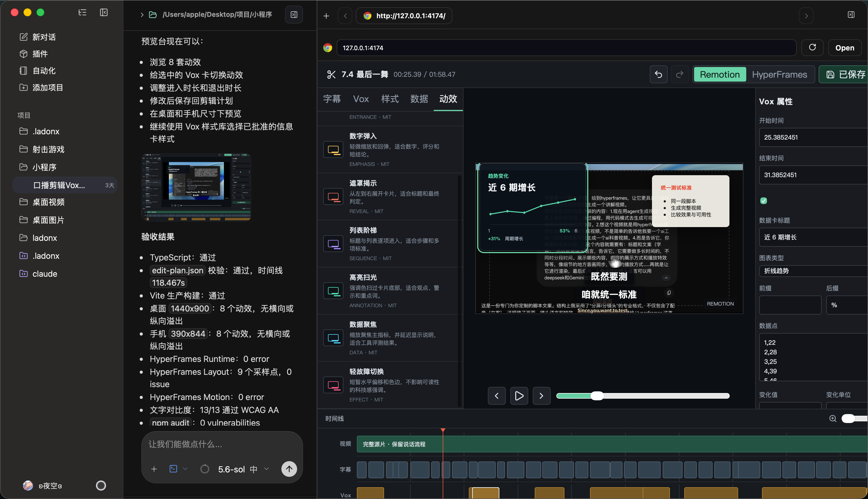Click the 数据卡标题 input field
This screenshot has width=868, height=499.
pyautogui.click(x=813, y=237)
